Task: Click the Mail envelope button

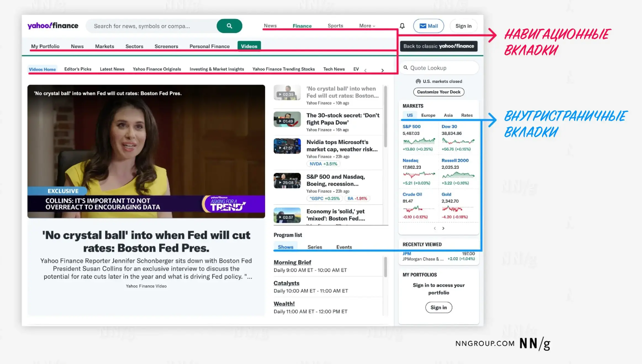Action: [x=428, y=26]
